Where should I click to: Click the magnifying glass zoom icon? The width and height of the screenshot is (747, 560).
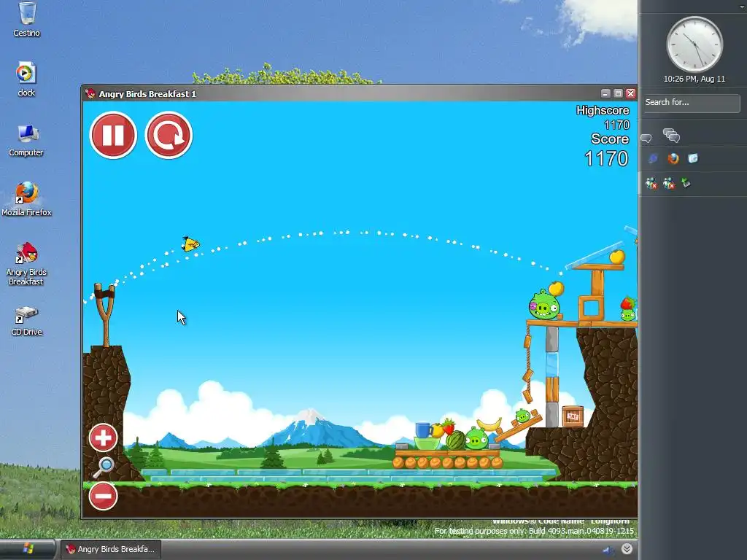104,467
